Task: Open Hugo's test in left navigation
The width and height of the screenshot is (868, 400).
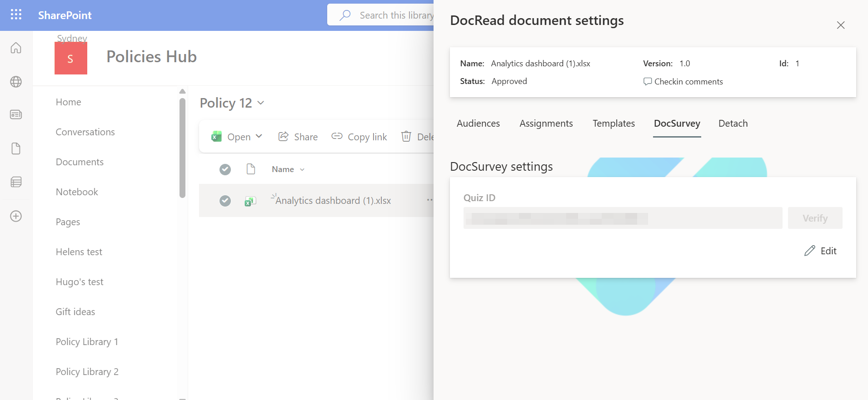Action: point(80,282)
